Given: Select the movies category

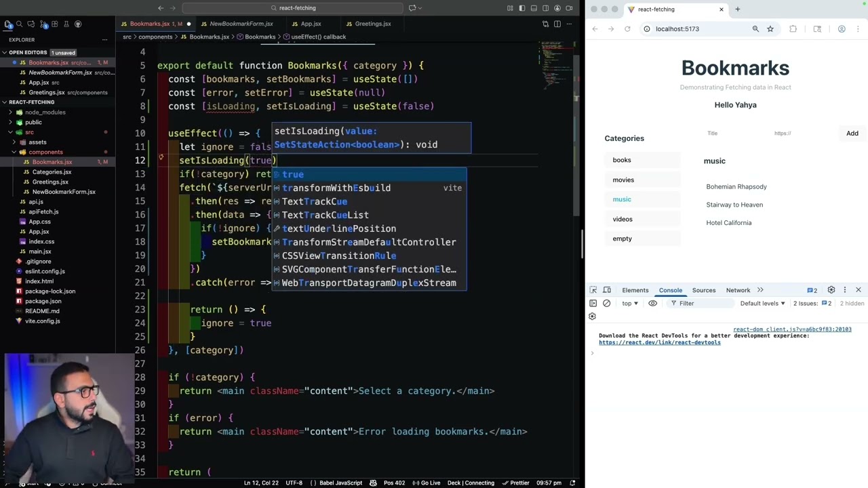Looking at the screenshot, I should click(642, 180).
